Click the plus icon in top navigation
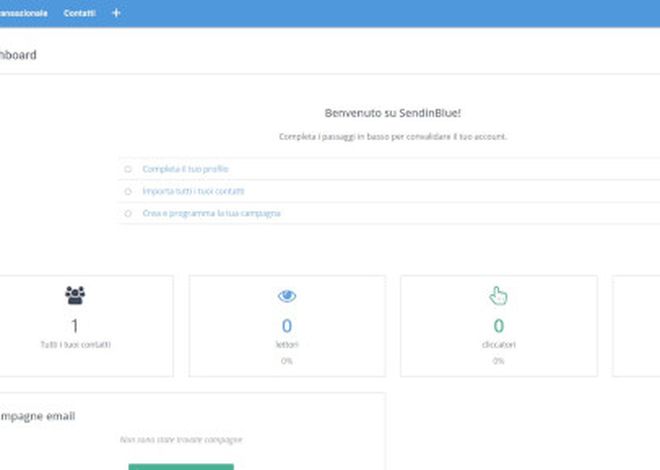This screenshot has width=660, height=470. pyautogui.click(x=116, y=13)
